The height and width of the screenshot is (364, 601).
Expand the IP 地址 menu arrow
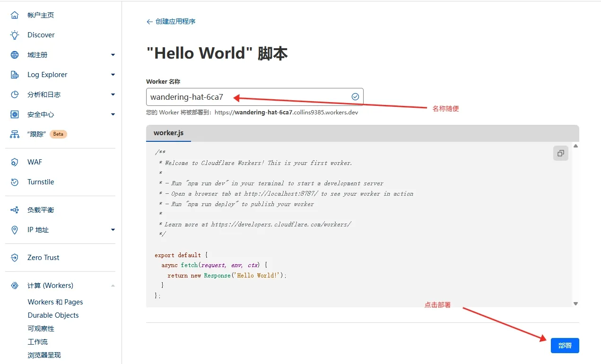point(113,230)
